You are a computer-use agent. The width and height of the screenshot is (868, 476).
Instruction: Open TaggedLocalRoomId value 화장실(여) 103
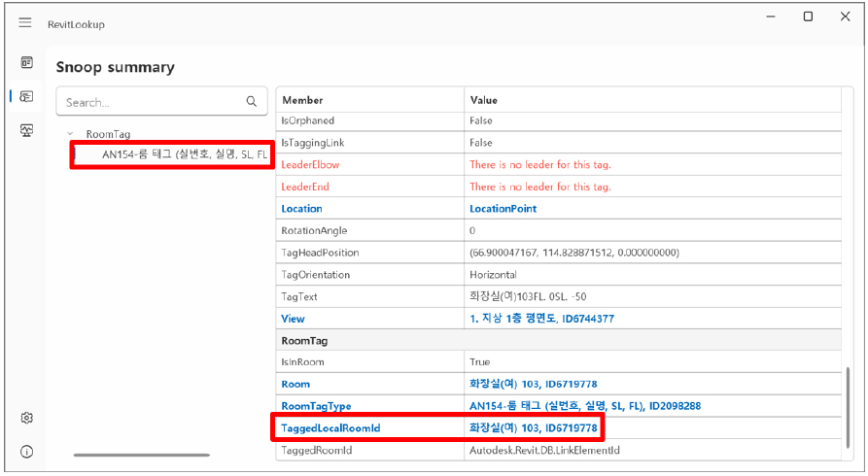[x=533, y=427]
